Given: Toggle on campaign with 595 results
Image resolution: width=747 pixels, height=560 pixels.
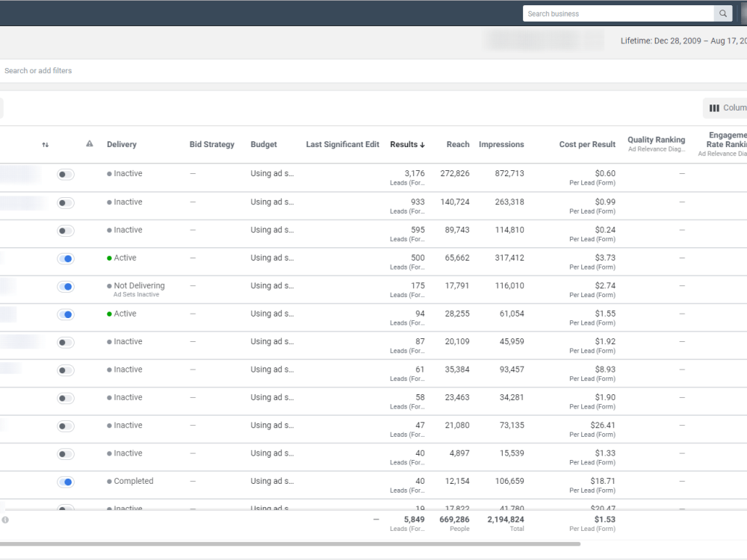Looking at the screenshot, I should tap(66, 231).
